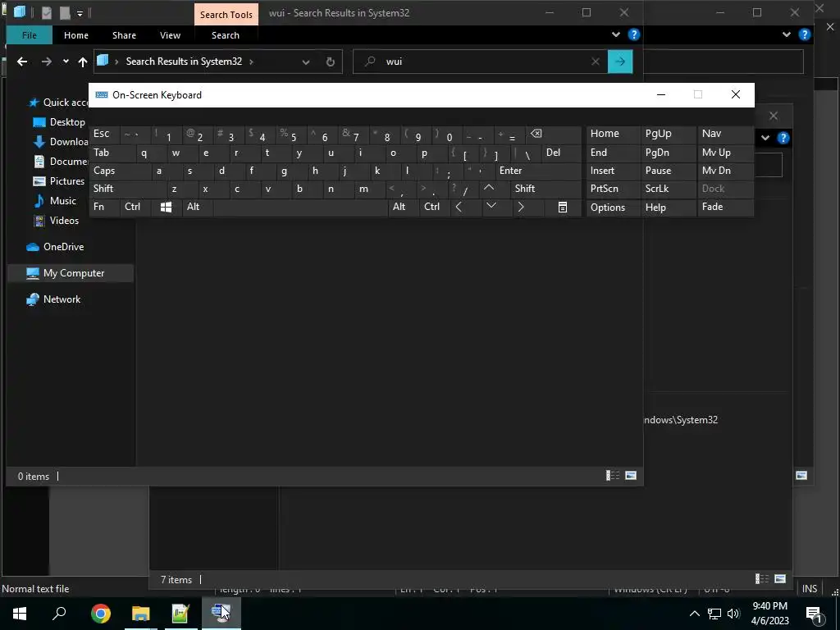Open File Explorer taskbar icon

140,613
